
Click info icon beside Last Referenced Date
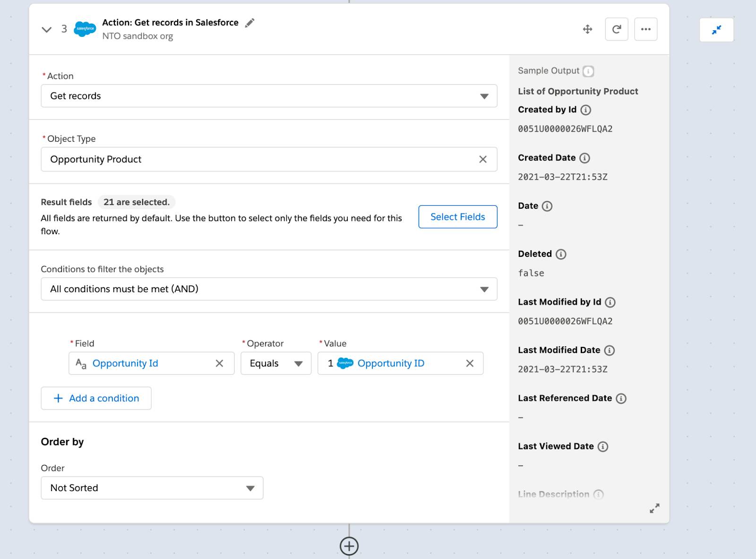tap(621, 398)
